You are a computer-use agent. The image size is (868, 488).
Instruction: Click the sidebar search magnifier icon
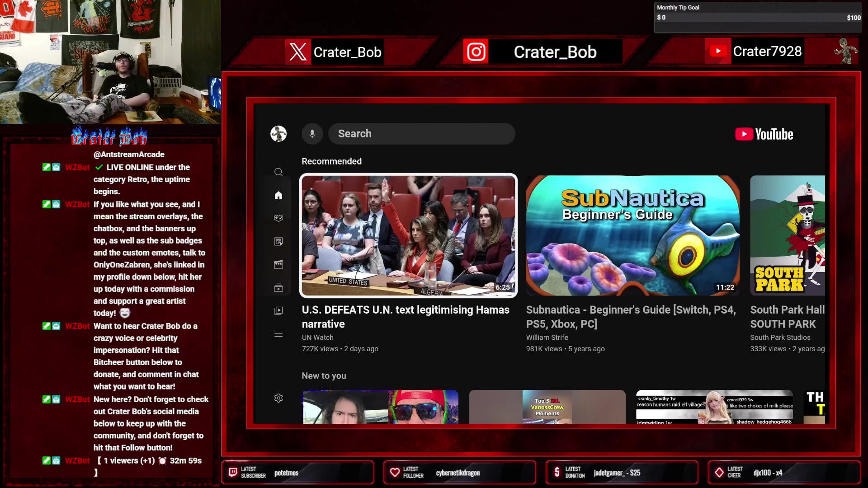pos(278,172)
